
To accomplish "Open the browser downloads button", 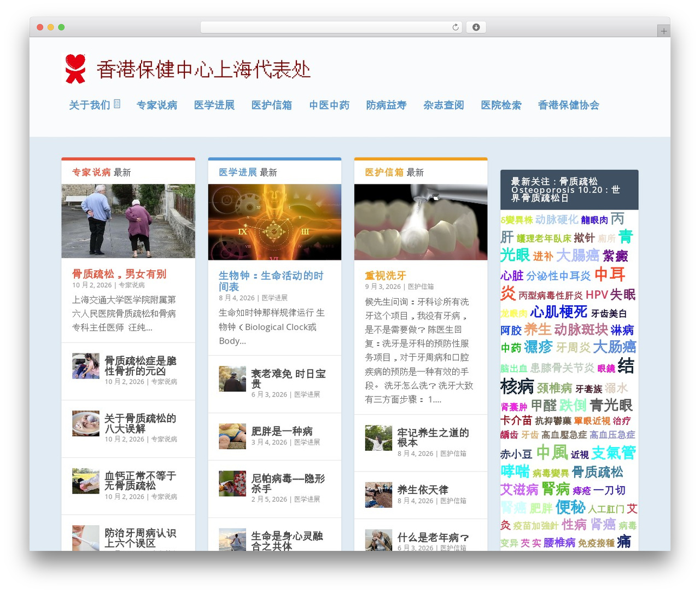I will pos(476,27).
